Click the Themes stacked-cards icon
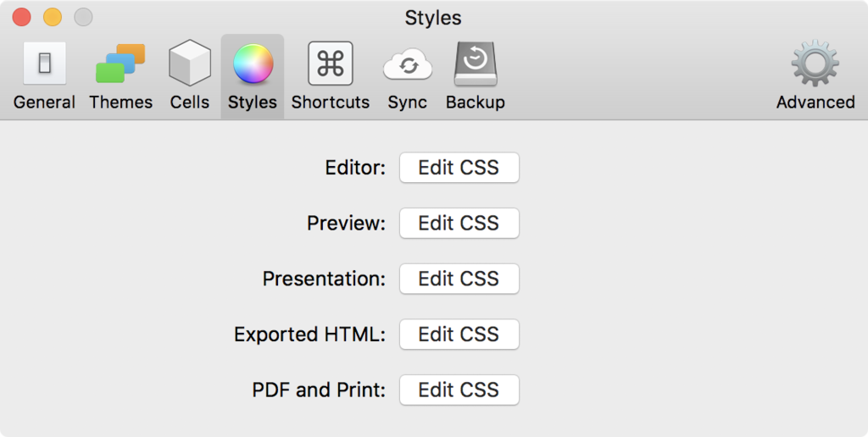Viewport: 868px width, 437px height. (120, 64)
